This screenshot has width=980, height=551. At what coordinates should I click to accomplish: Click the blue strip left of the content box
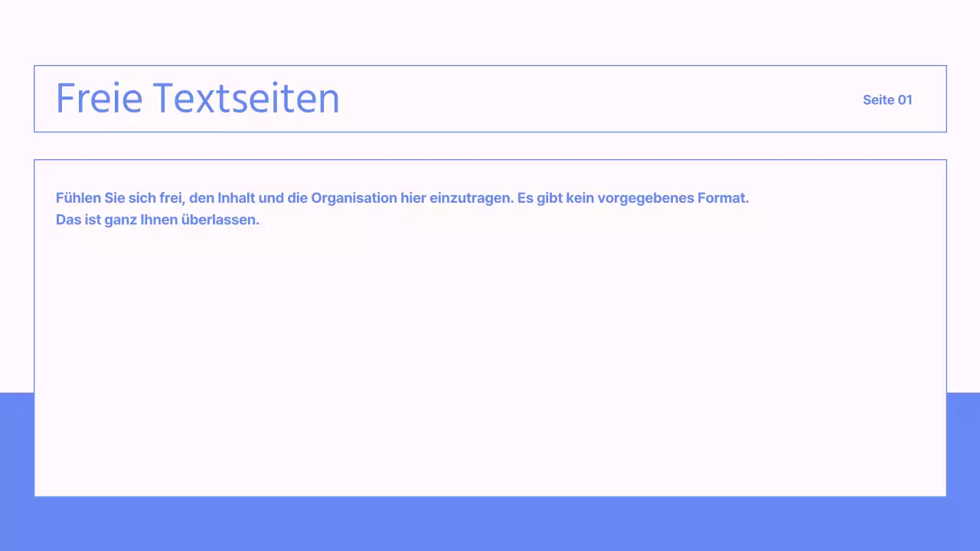coord(17,444)
